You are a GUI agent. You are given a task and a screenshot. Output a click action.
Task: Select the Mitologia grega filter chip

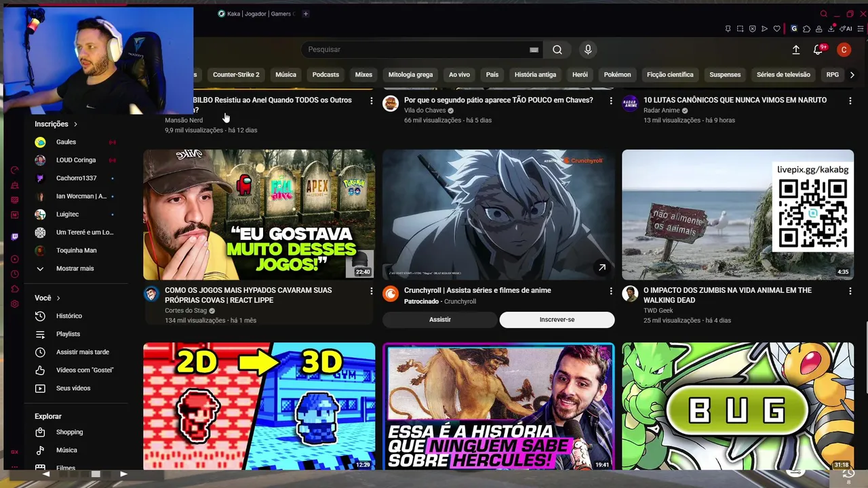(x=410, y=75)
